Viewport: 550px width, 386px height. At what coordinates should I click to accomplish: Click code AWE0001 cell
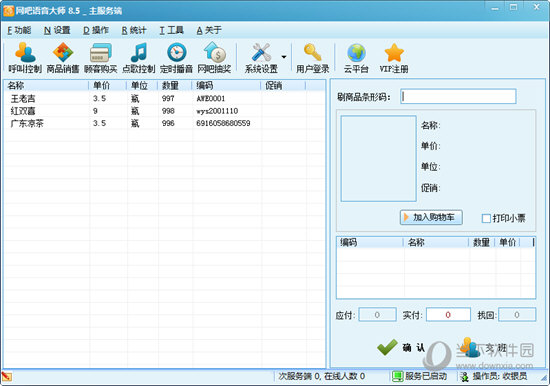click(210, 99)
